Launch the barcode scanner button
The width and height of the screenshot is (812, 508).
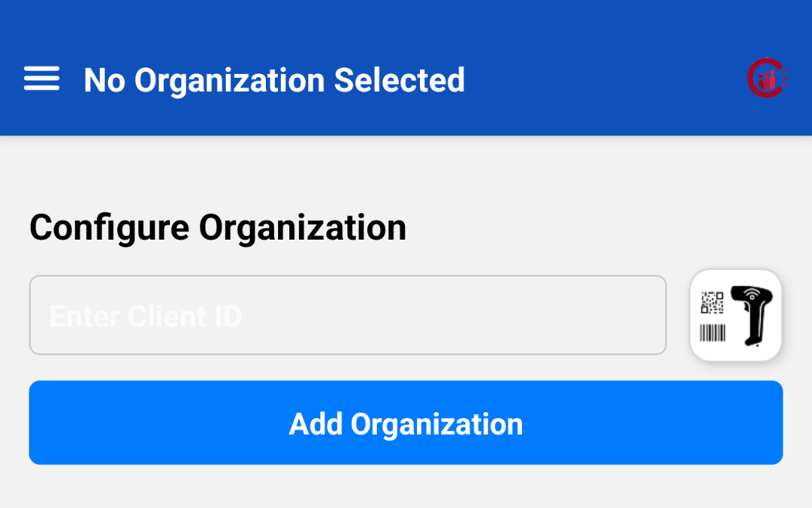(736, 315)
